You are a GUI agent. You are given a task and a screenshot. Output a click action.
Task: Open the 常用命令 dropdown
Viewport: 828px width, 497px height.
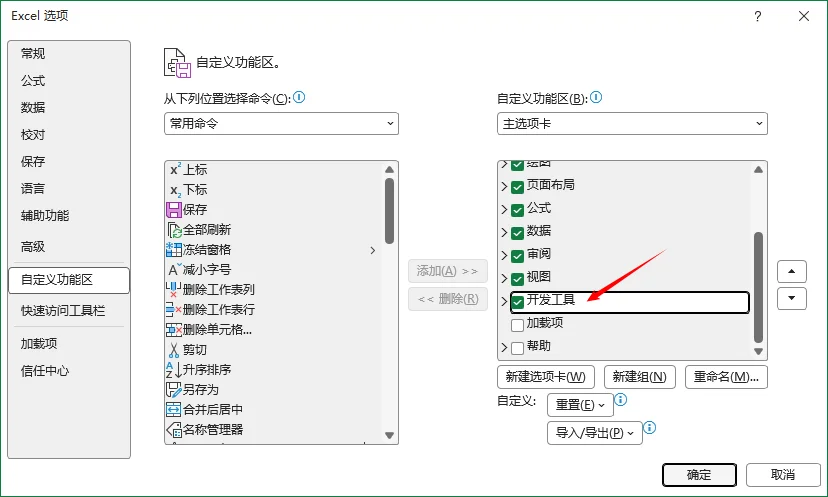click(281, 124)
